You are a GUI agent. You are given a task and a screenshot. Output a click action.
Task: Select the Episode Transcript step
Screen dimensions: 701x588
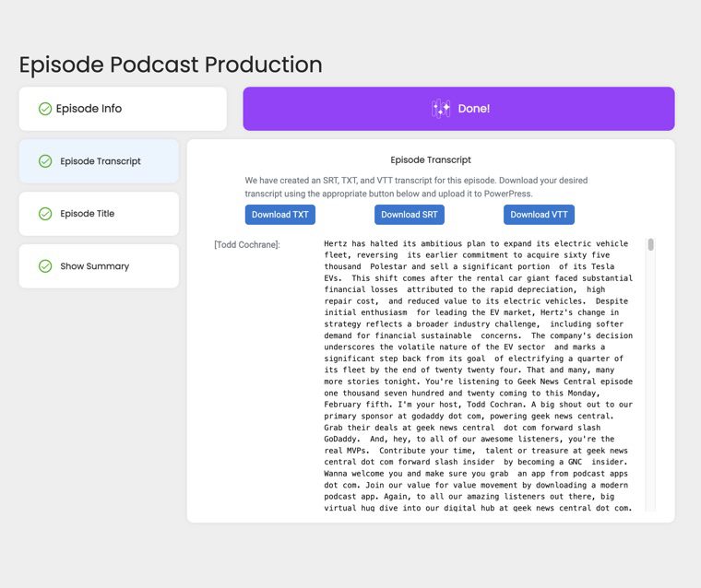click(x=99, y=161)
